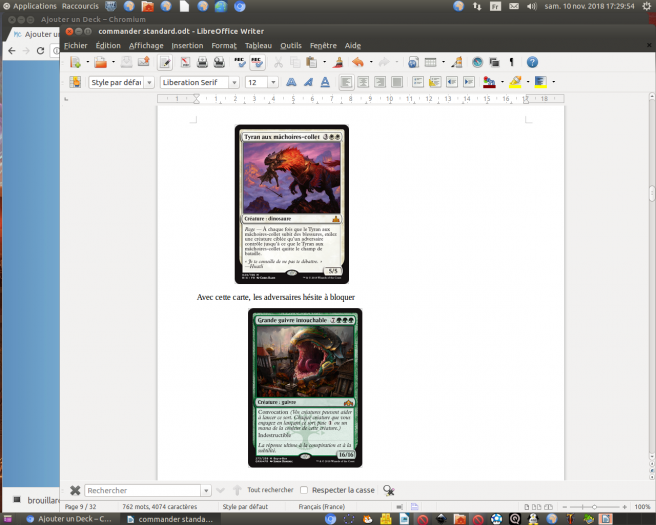Click the Tout rechercher button
The height and width of the screenshot is (525, 656).
(x=270, y=490)
